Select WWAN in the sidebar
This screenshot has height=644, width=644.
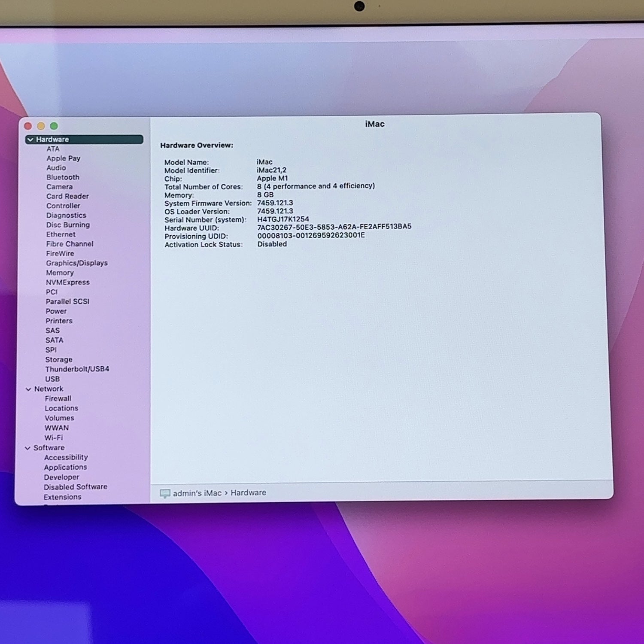point(57,428)
